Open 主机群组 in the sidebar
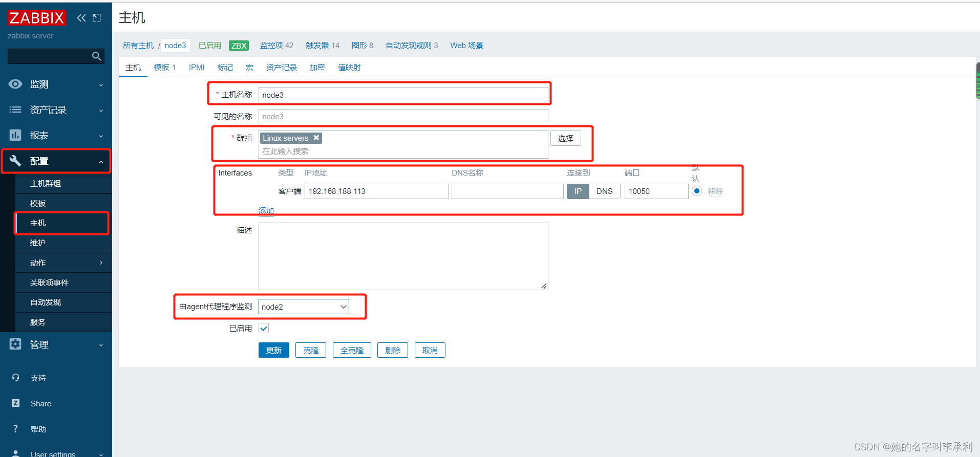 (x=63, y=183)
